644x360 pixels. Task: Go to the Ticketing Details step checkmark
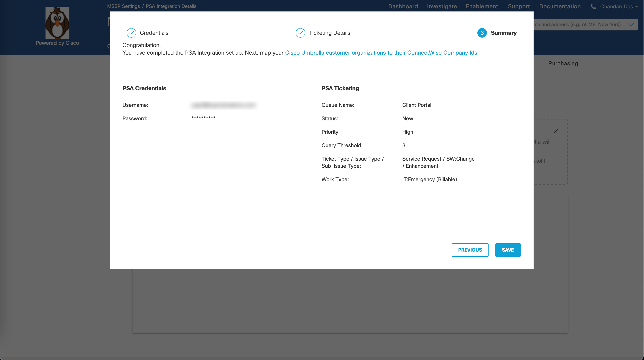point(300,33)
